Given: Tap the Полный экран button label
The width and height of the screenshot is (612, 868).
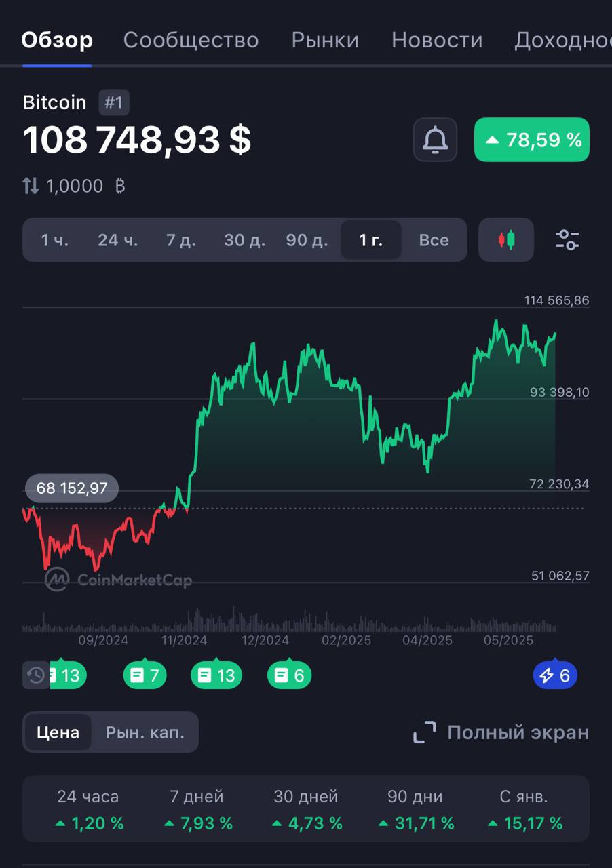Looking at the screenshot, I should click(518, 732).
